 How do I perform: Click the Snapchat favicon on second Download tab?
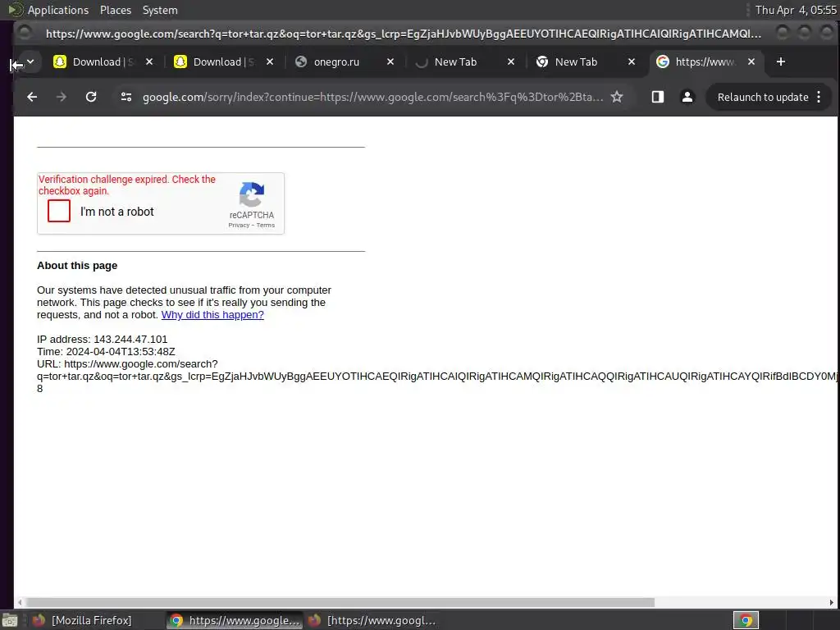pyautogui.click(x=180, y=62)
